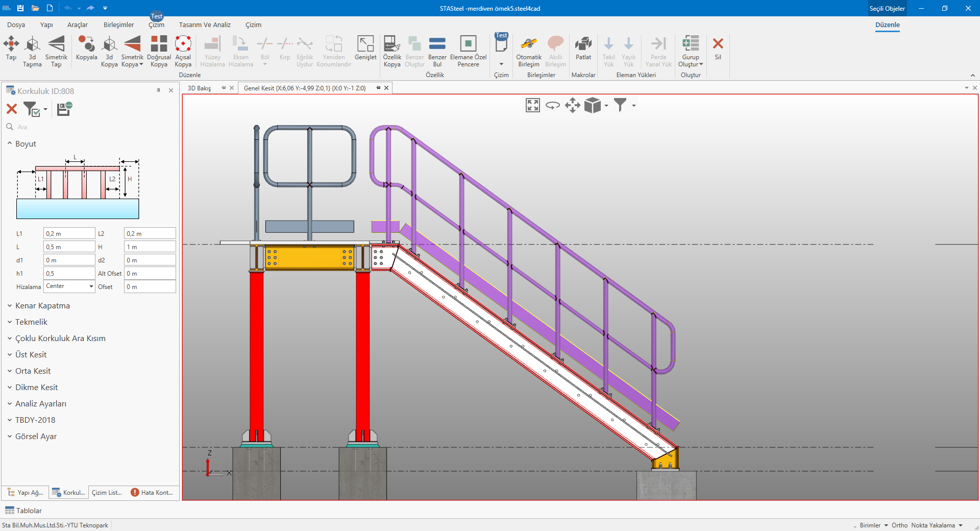The height and width of the screenshot is (531, 980).
Task: Open the Tablolar panel button
Action: tap(23, 511)
